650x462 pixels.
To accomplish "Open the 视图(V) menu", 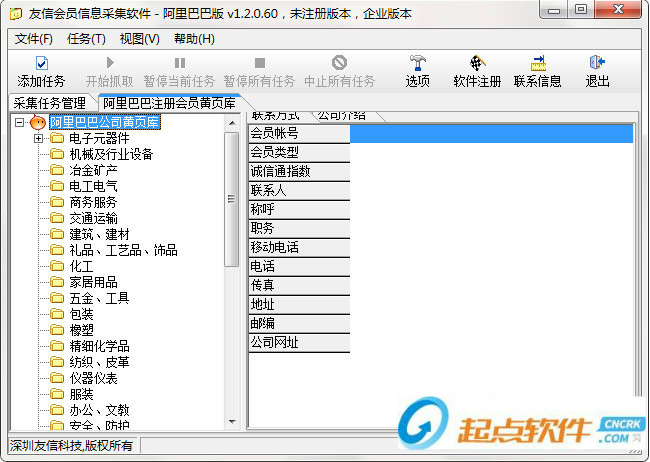I will pos(139,39).
